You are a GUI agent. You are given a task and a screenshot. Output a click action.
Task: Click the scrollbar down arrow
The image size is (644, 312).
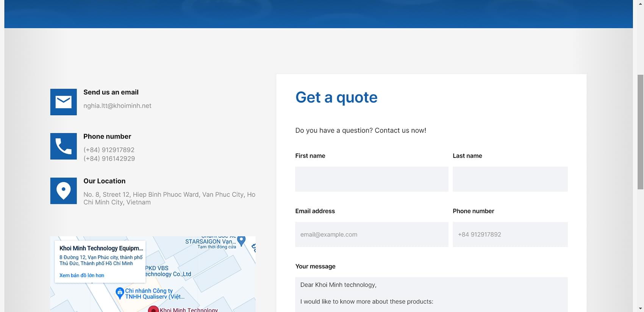click(640, 308)
